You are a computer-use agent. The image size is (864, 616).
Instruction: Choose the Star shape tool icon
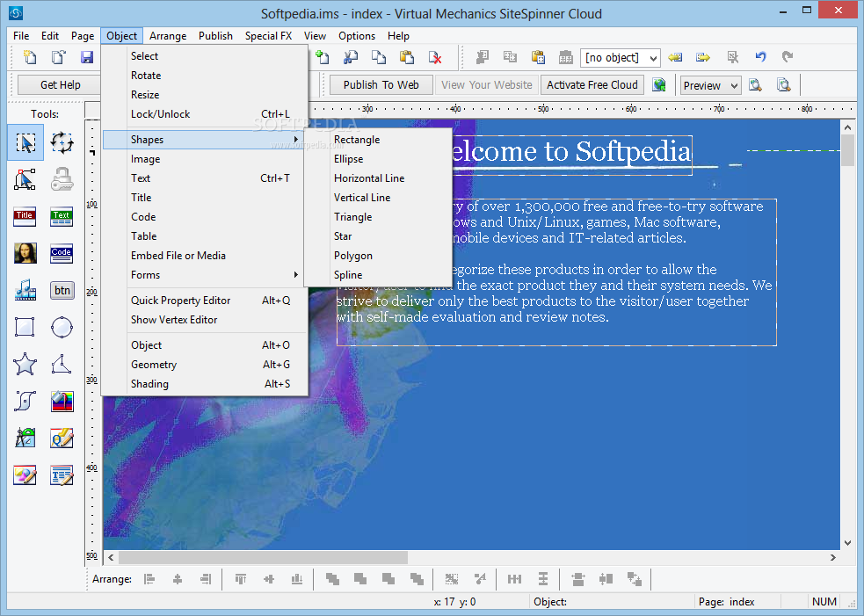point(25,364)
